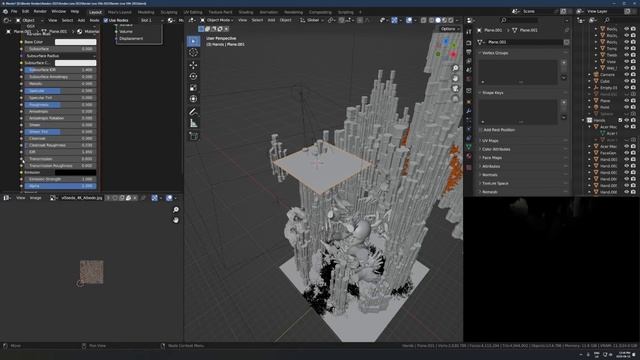The image size is (640, 360).
Task: Toggle the Add Rest Position checkbox
Action: coord(480,130)
